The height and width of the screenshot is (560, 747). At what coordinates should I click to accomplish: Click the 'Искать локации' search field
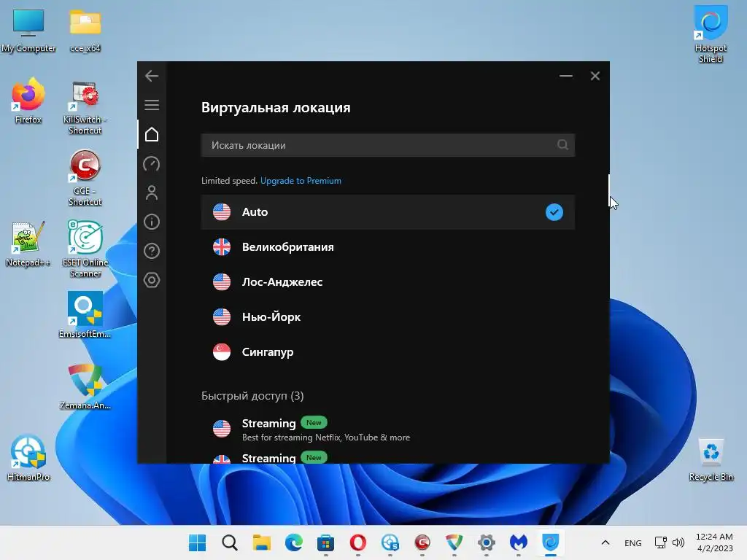[388, 145]
